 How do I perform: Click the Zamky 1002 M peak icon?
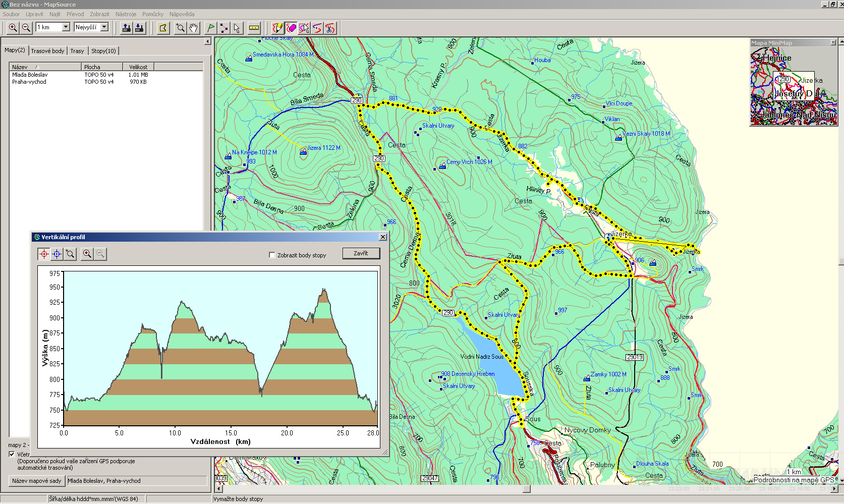[586, 378]
